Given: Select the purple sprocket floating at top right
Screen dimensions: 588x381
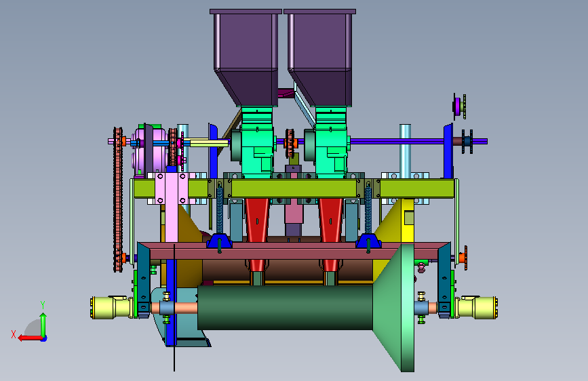Looking at the screenshot, I should point(459,106).
